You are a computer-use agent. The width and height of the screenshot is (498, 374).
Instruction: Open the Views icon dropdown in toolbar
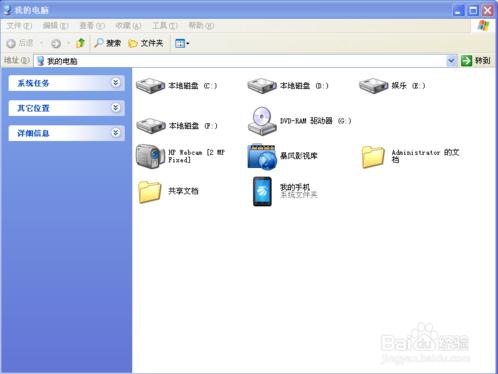182,43
